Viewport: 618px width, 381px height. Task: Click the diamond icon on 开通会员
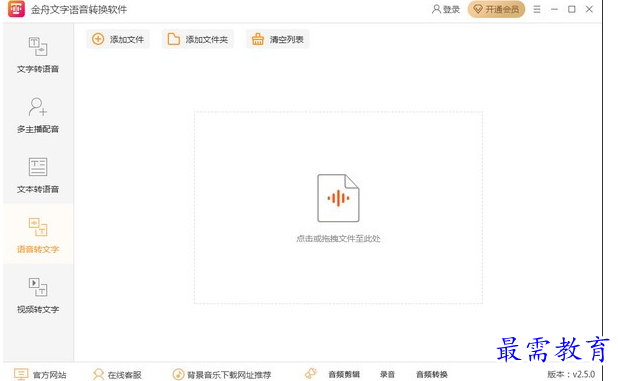coord(478,9)
